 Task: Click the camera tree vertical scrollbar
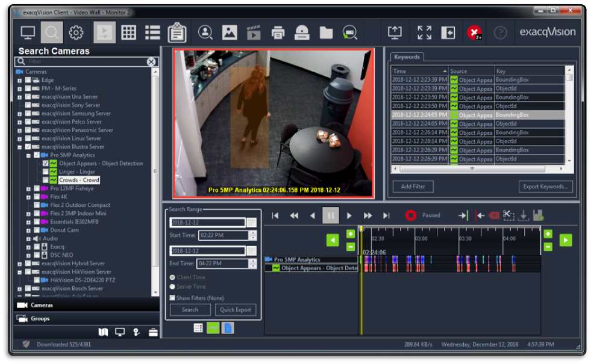pos(155,182)
